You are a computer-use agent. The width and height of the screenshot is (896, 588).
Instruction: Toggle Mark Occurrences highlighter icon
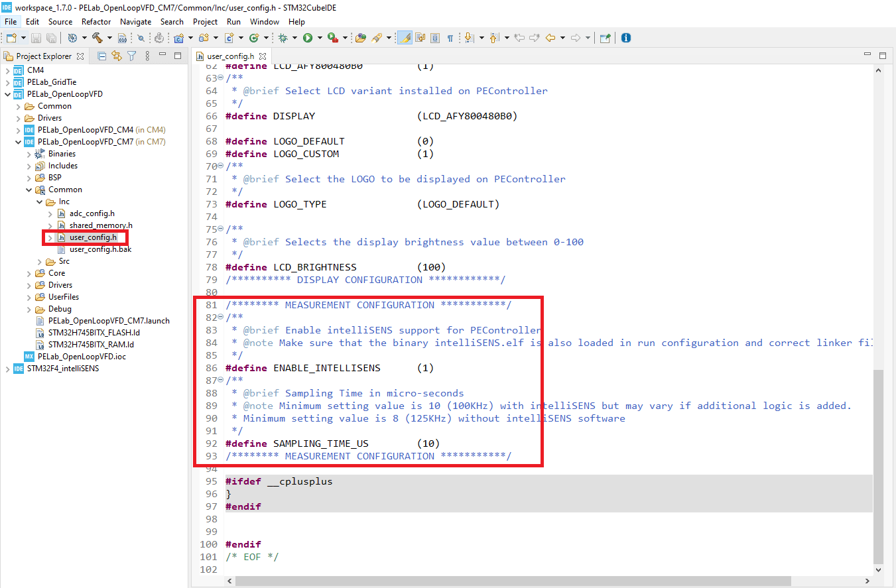click(x=405, y=38)
